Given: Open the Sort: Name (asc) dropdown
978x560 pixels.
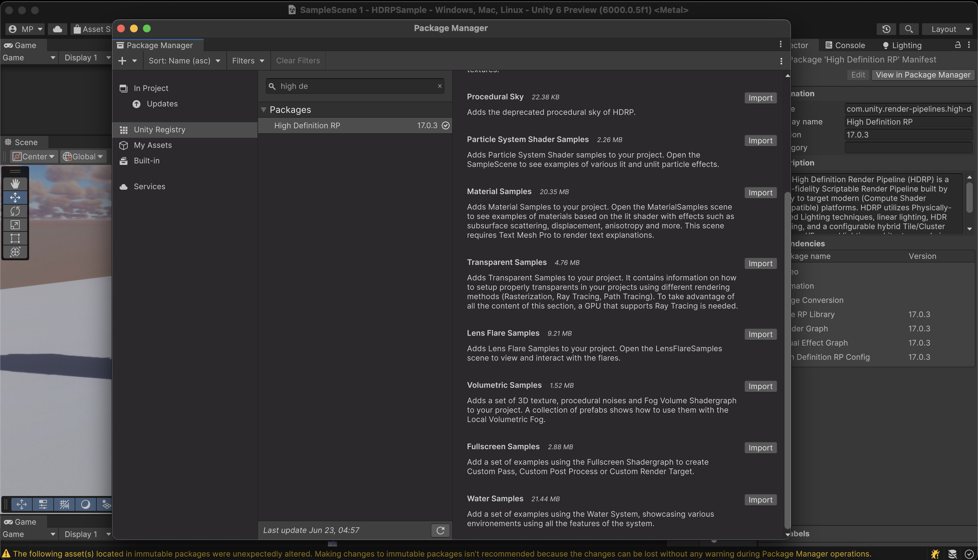Looking at the screenshot, I should coord(184,60).
